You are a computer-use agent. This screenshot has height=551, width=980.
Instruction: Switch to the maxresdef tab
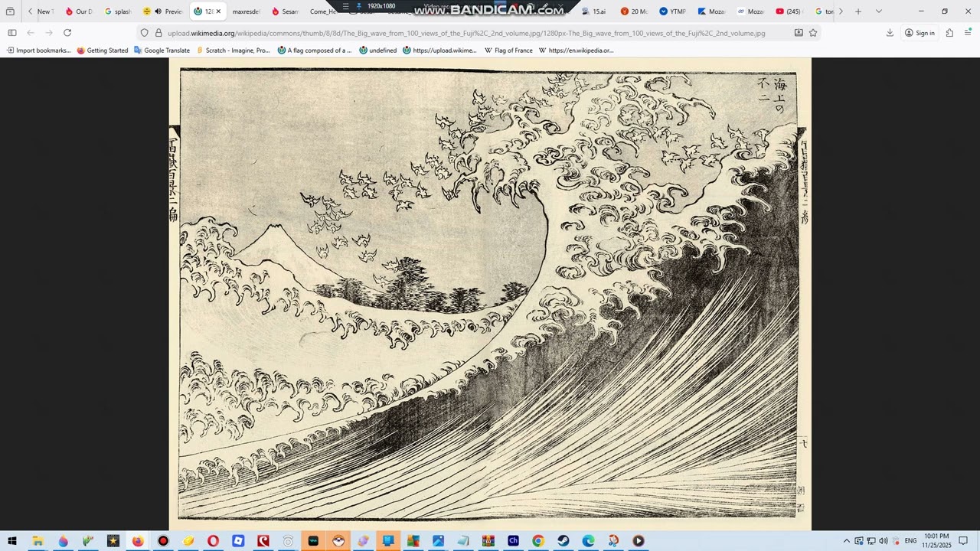click(x=246, y=11)
